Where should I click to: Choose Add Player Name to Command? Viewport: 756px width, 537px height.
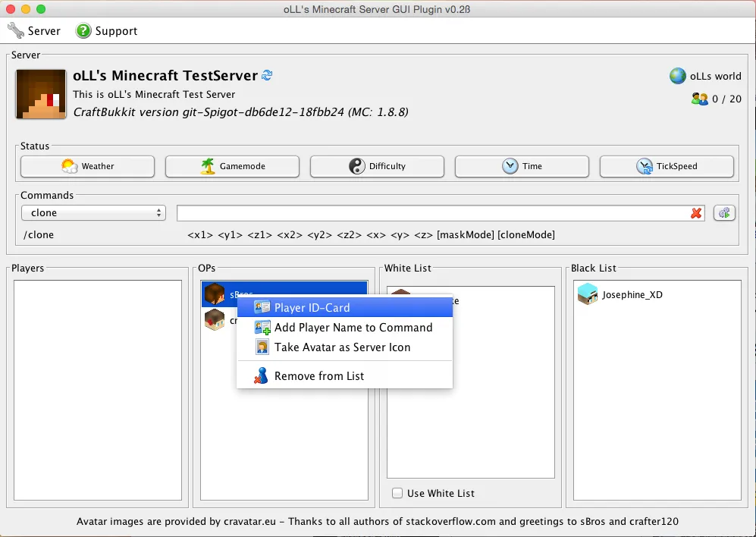(x=345, y=327)
